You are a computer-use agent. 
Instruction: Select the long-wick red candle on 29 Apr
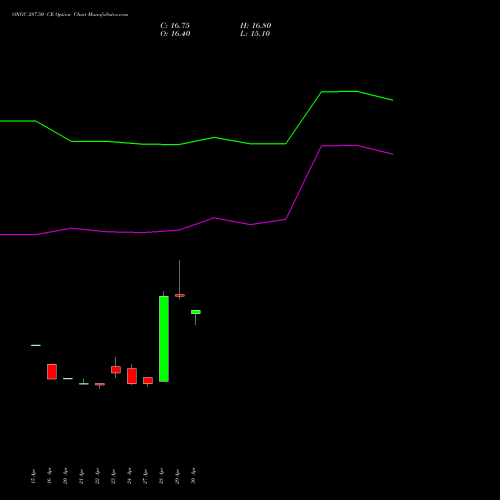pyautogui.click(x=180, y=295)
